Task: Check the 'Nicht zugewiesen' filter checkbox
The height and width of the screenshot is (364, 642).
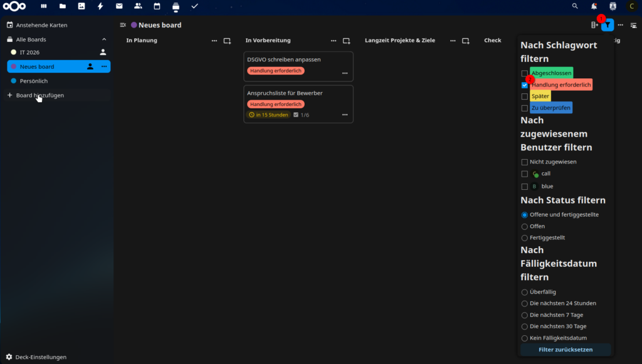Action: 525,162
